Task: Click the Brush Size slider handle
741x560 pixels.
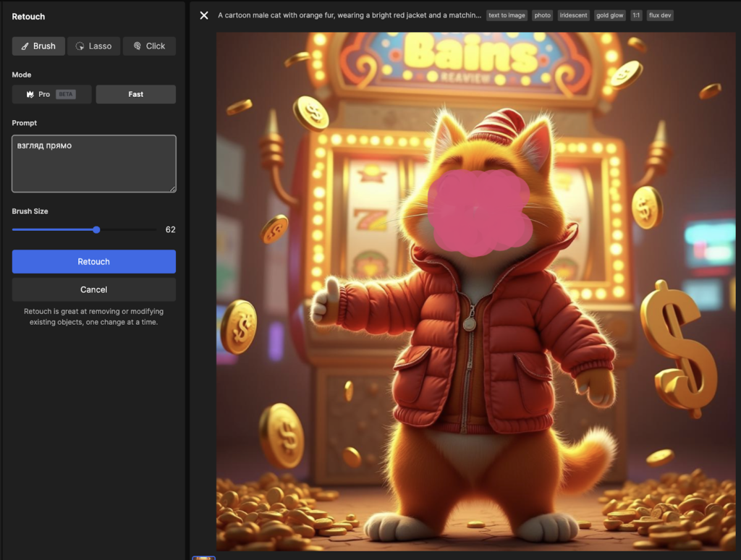Action: pyautogui.click(x=96, y=229)
